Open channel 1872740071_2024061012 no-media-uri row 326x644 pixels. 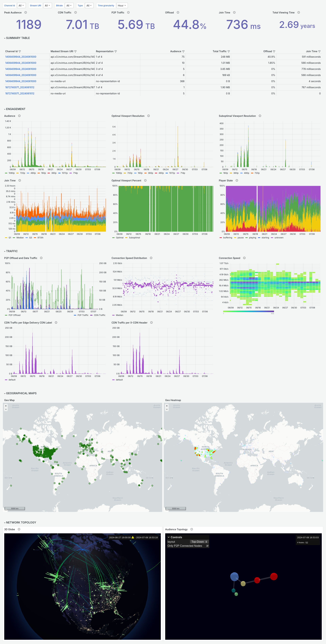20,94
